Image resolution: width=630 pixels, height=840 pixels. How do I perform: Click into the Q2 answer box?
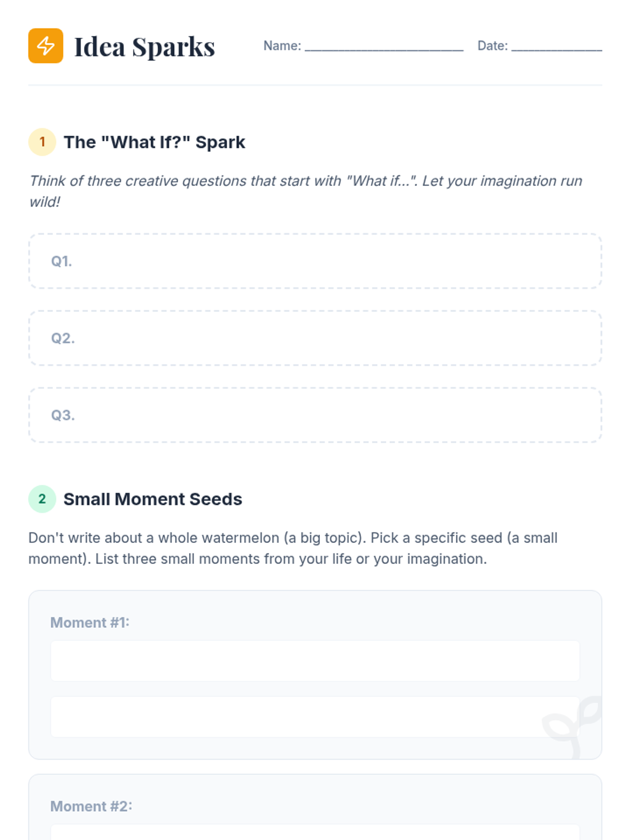pyautogui.click(x=315, y=338)
